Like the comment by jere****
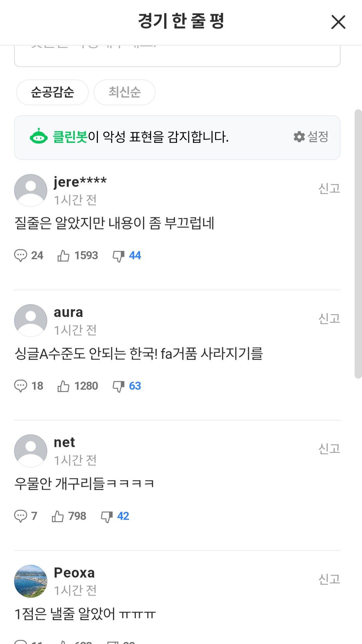The image size is (362, 644). (x=63, y=256)
